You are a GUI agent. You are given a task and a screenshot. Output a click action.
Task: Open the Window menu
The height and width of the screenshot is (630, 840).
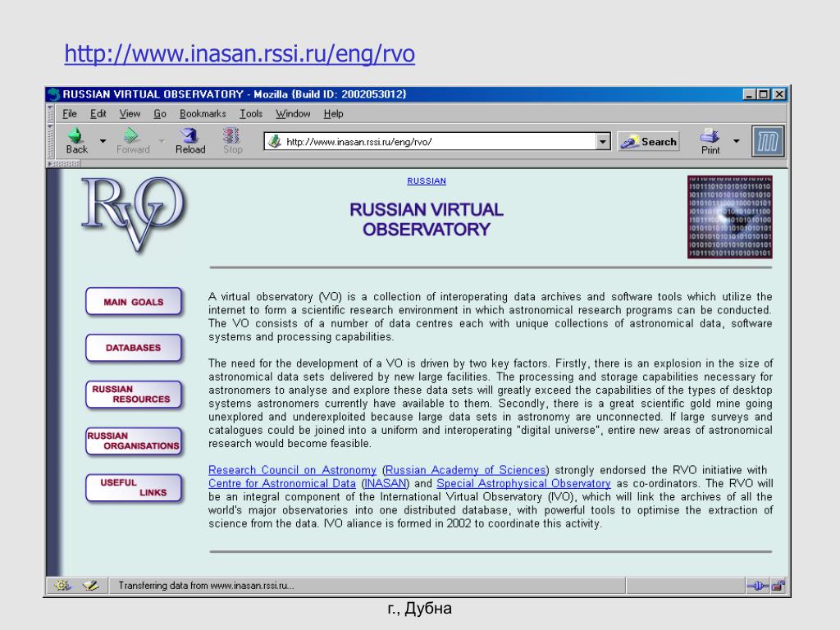(293, 113)
